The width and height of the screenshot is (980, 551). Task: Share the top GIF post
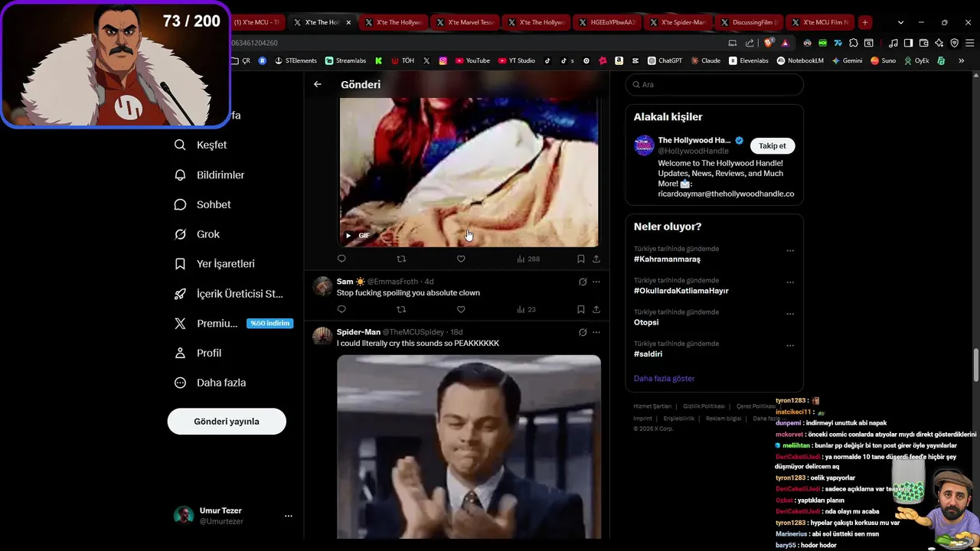pyautogui.click(x=596, y=259)
